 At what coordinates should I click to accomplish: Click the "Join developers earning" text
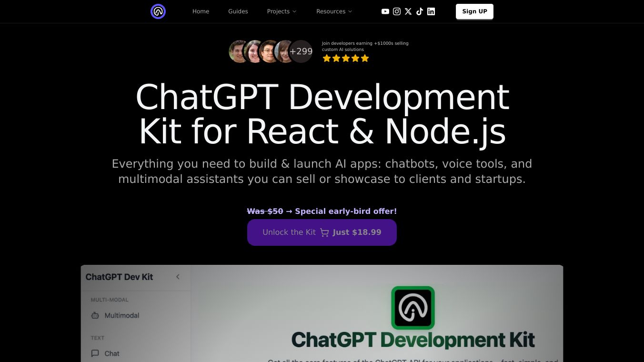pos(365,46)
